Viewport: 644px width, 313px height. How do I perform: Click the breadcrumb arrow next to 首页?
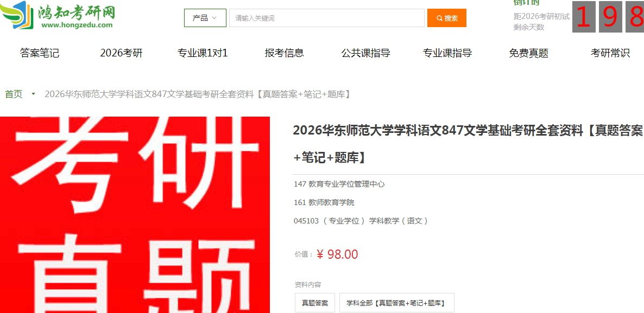pos(33,94)
